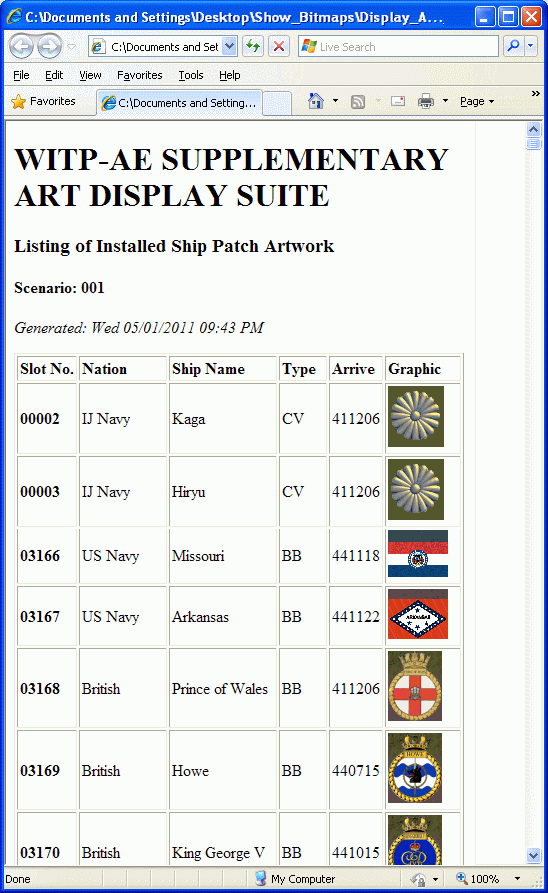Screen dimensions: 548x893
Task: Click the Hiryu chrysanthemum graphic
Action: 415,489
